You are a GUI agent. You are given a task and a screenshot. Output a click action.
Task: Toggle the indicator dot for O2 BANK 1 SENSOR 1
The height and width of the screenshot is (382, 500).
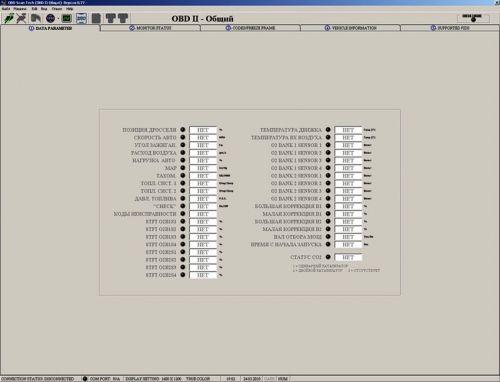(x=328, y=145)
